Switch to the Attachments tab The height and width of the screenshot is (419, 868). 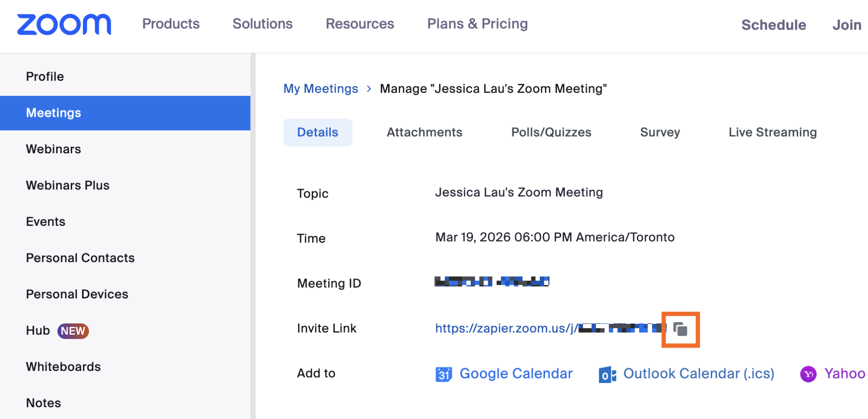coord(424,132)
